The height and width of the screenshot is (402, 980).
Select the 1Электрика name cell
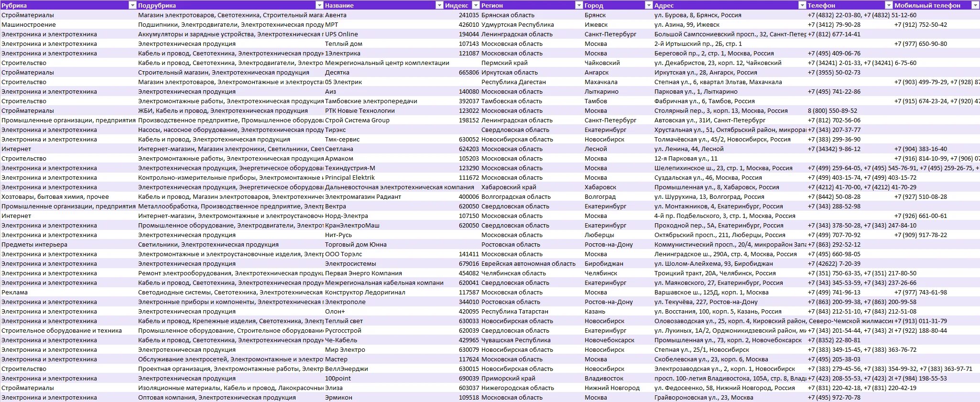(383, 53)
